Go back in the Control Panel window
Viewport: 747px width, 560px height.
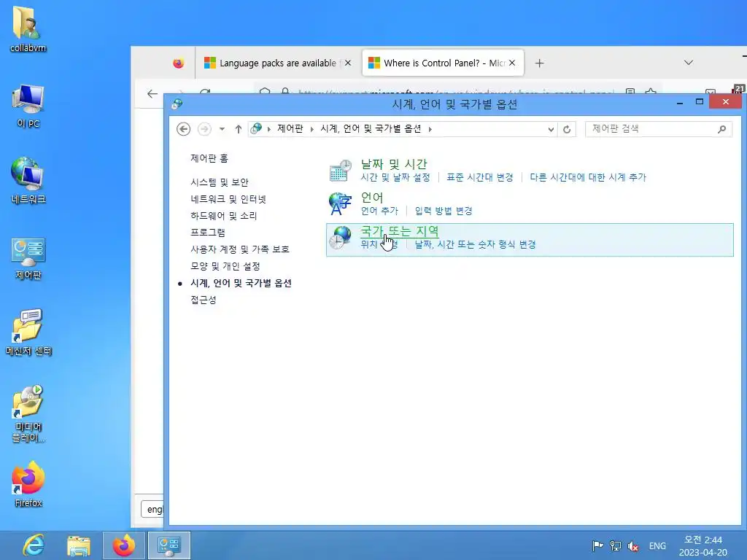click(183, 129)
